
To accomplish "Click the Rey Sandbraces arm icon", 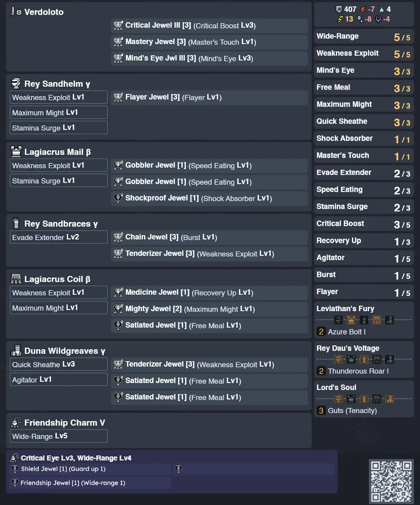I will [16, 223].
